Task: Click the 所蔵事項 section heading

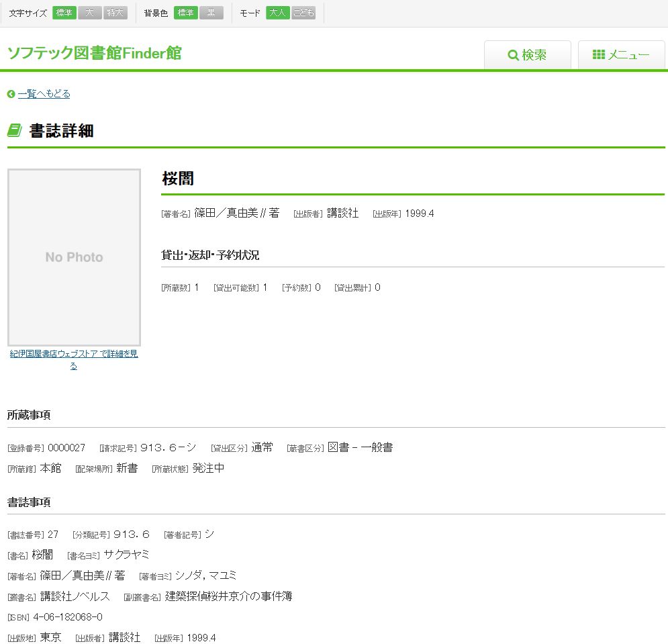Action: tap(29, 415)
